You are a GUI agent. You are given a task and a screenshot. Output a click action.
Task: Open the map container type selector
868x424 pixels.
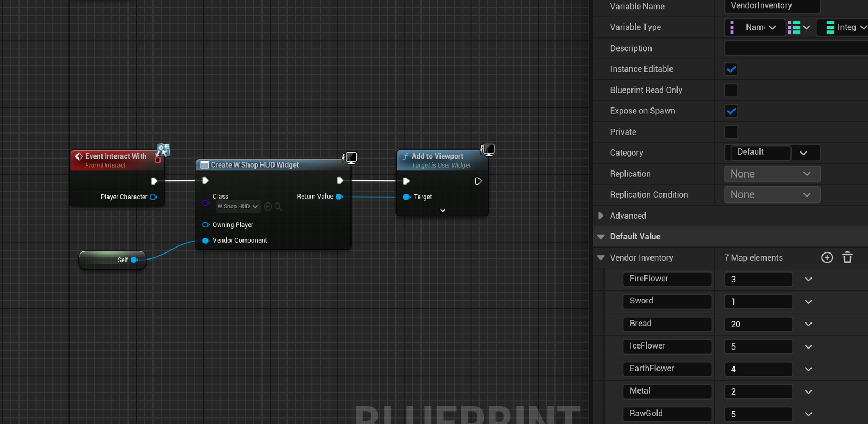pyautogui.click(x=799, y=27)
